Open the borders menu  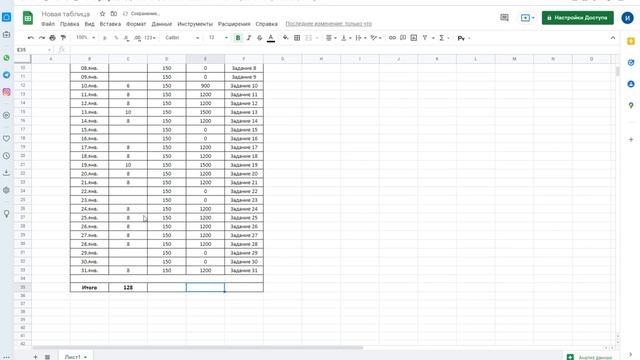[297, 38]
